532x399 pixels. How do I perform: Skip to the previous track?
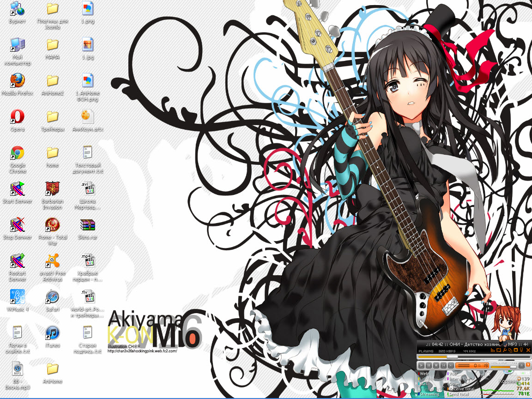443,365
